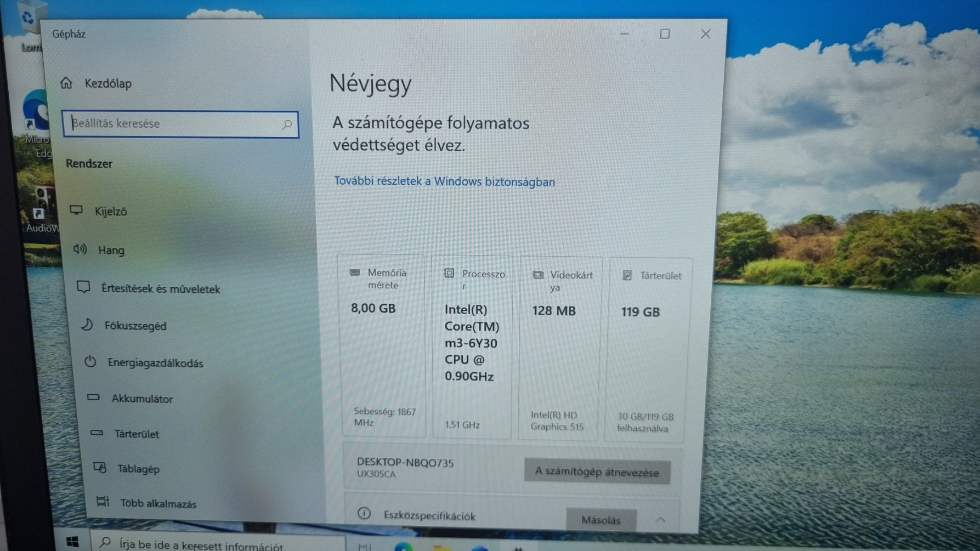Click the Sebesség: 1867 MHz text
The width and height of the screenshot is (980, 551).
tap(384, 417)
